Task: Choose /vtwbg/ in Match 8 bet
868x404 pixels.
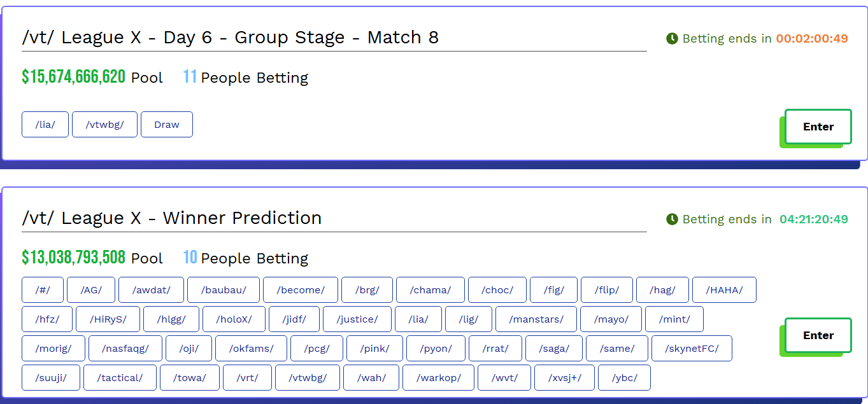Action: [x=104, y=125]
